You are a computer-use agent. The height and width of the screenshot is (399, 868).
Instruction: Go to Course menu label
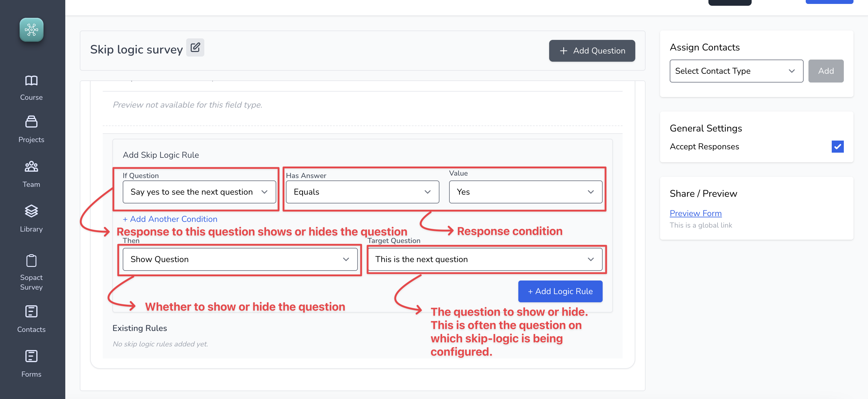coord(31,97)
